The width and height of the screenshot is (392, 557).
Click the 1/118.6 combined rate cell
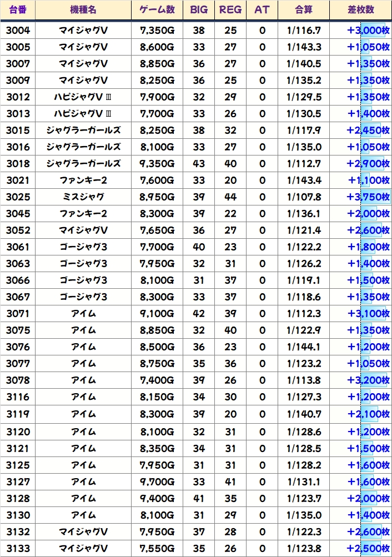tap(304, 297)
